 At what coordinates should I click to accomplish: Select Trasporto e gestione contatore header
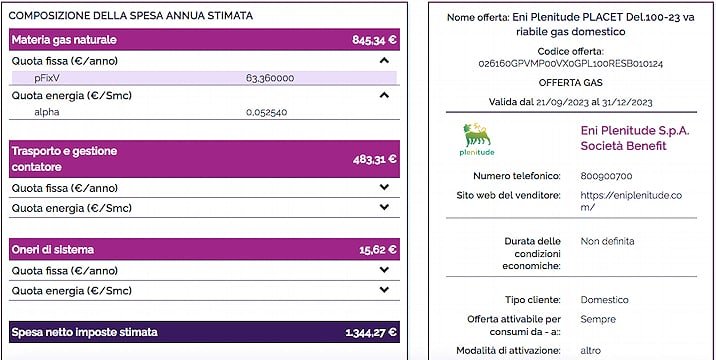204,159
